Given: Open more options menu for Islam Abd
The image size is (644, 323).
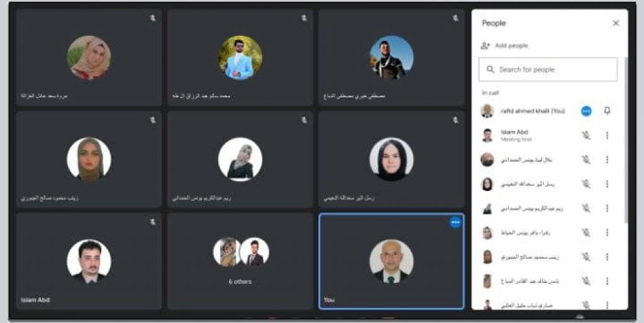Looking at the screenshot, I should pyautogui.click(x=607, y=135).
